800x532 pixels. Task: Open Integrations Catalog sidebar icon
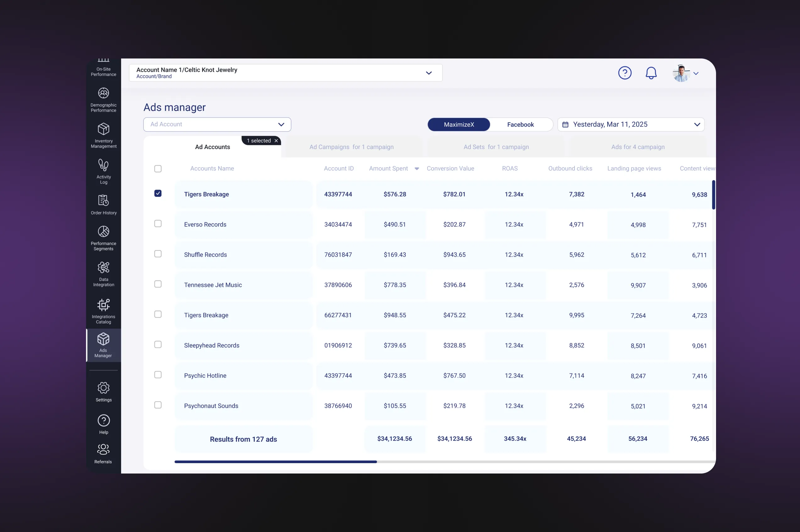pyautogui.click(x=103, y=305)
